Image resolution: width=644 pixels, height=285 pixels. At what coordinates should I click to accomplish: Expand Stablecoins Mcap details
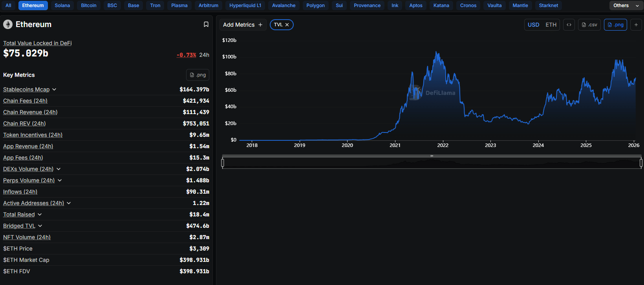point(54,89)
